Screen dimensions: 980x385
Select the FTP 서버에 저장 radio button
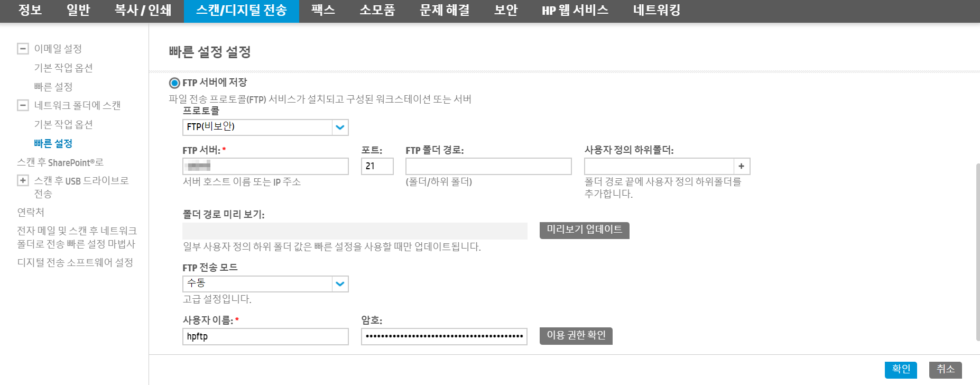[174, 83]
